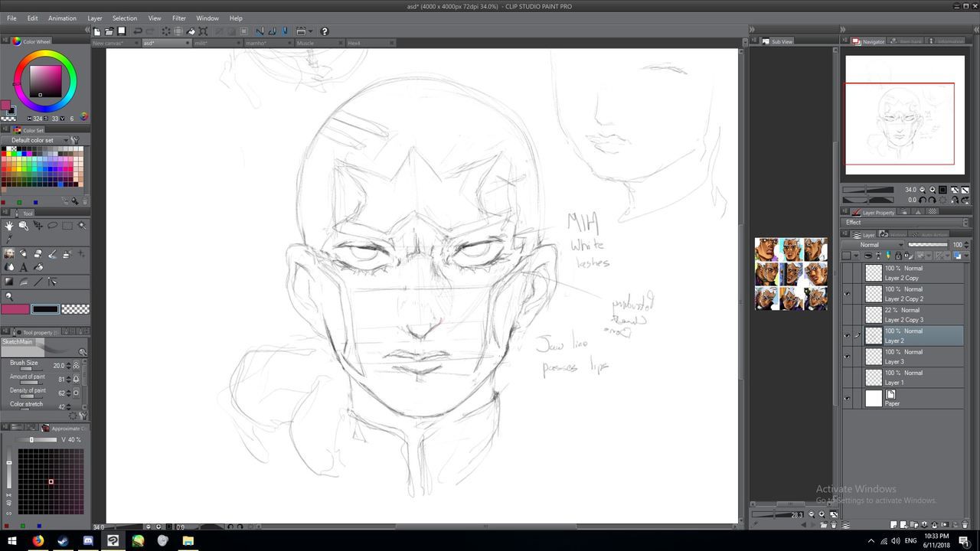This screenshot has width=980, height=551.
Task: Hide Paper layer visibility eye
Action: point(847,399)
